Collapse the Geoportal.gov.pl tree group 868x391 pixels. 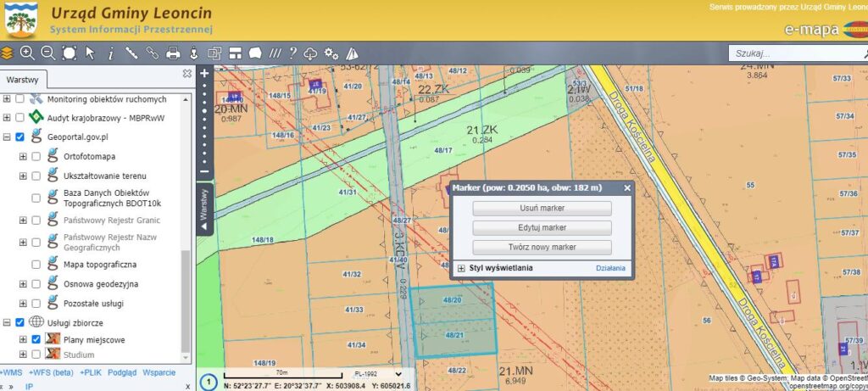tap(7, 137)
